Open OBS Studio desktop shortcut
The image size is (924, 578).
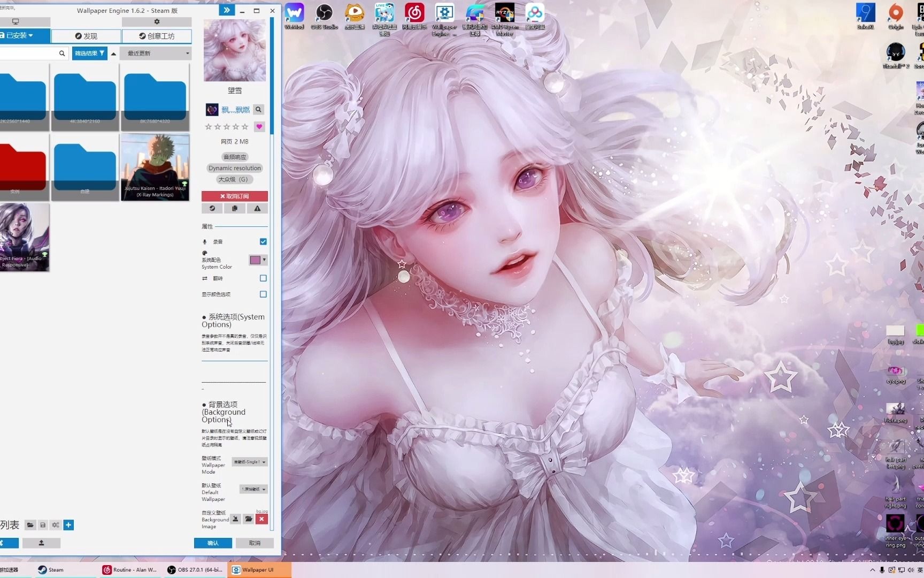tap(324, 17)
